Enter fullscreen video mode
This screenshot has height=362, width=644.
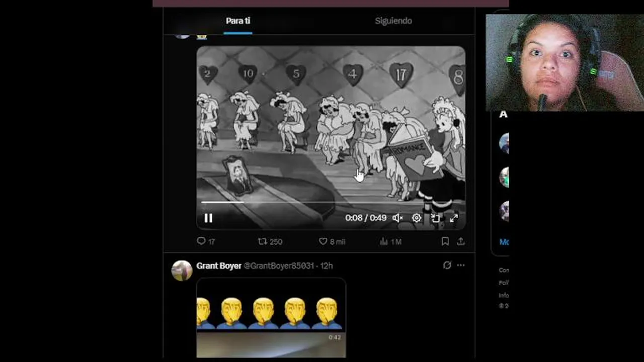pos(454,218)
